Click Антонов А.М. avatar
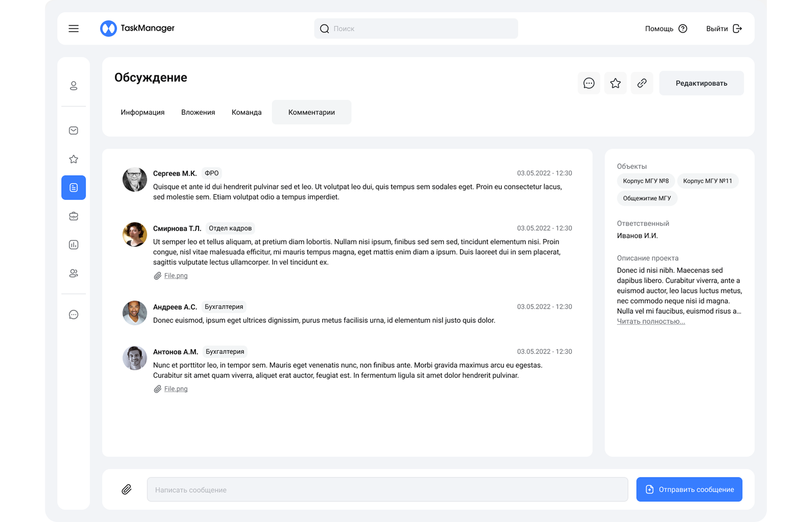The image size is (812, 522). point(135,358)
